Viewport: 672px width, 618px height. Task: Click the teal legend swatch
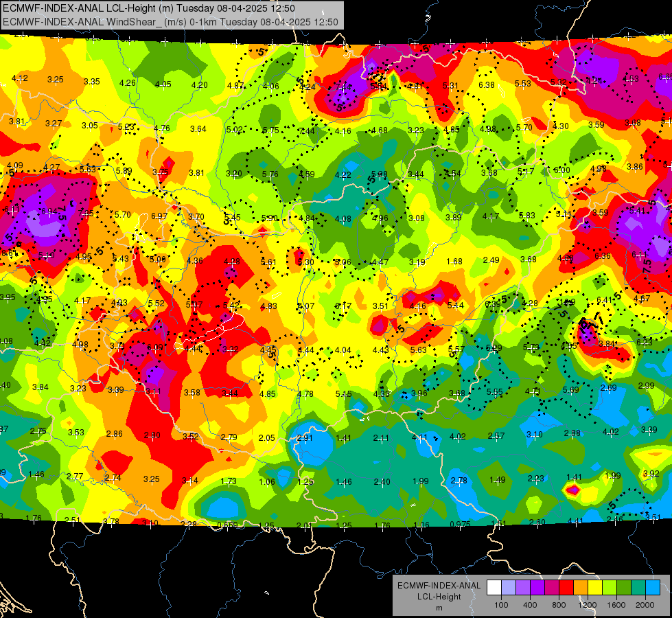coord(638,588)
